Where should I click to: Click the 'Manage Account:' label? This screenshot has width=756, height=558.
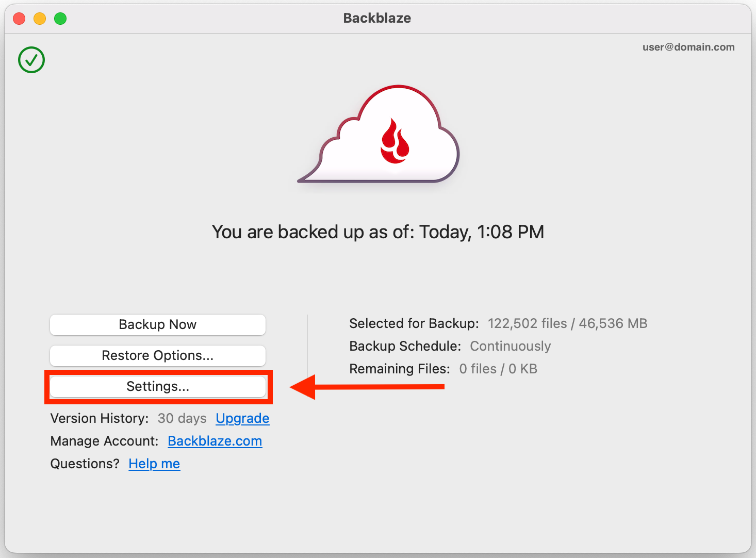[x=104, y=441]
